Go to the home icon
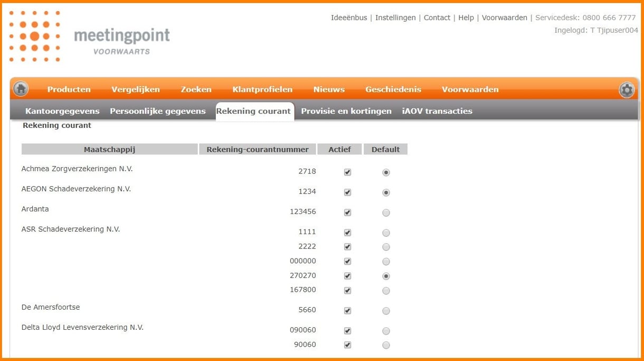This screenshot has height=361, width=644. [x=21, y=89]
